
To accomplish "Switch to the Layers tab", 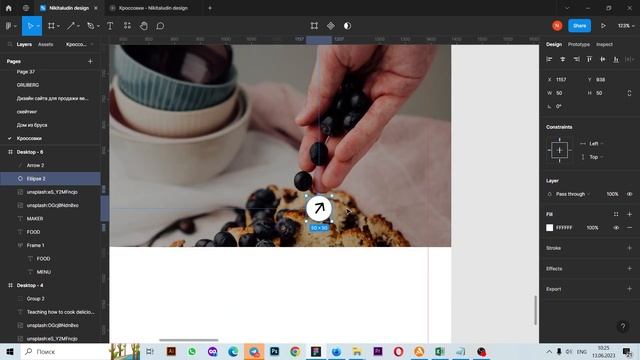I will coord(24,44).
